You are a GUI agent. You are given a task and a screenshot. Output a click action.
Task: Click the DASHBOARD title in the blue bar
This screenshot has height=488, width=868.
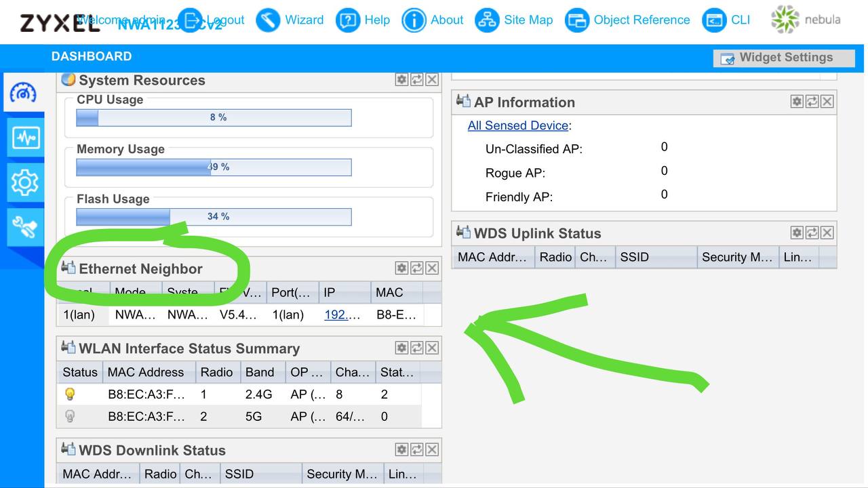pyautogui.click(x=92, y=56)
